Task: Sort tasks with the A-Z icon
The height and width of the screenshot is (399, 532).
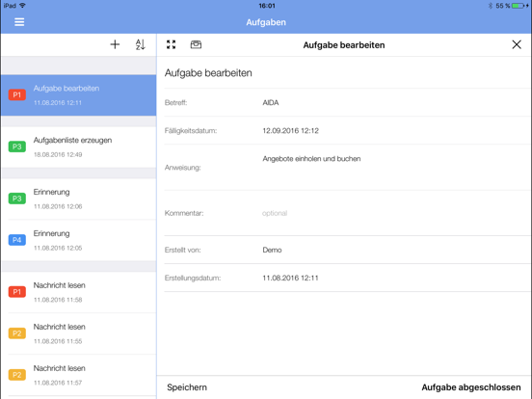Action: tap(140, 44)
